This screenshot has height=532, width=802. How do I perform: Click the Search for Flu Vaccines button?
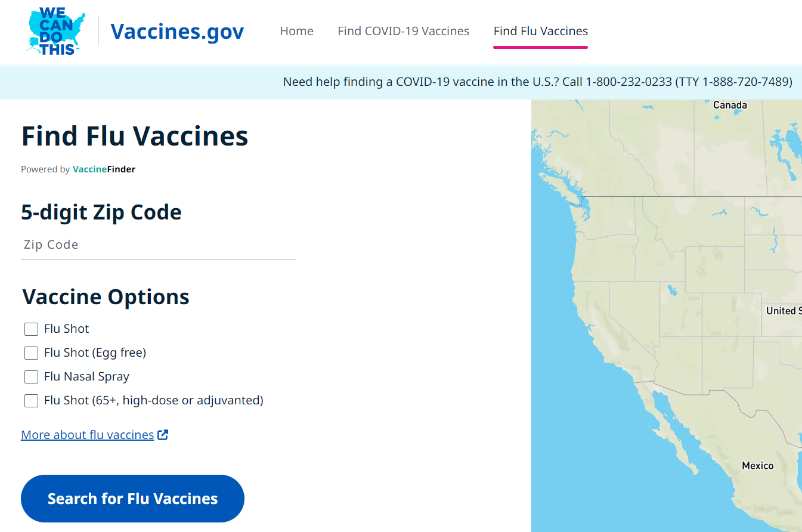point(132,499)
